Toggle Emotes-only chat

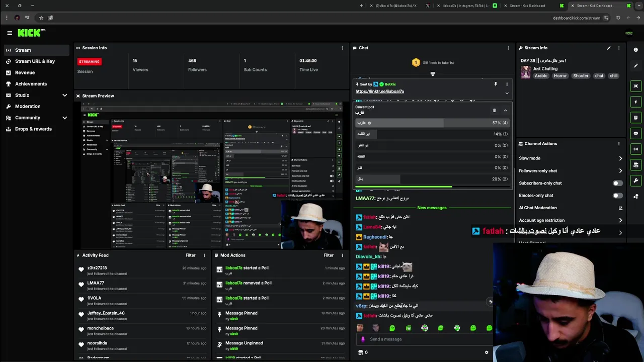[617, 196]
